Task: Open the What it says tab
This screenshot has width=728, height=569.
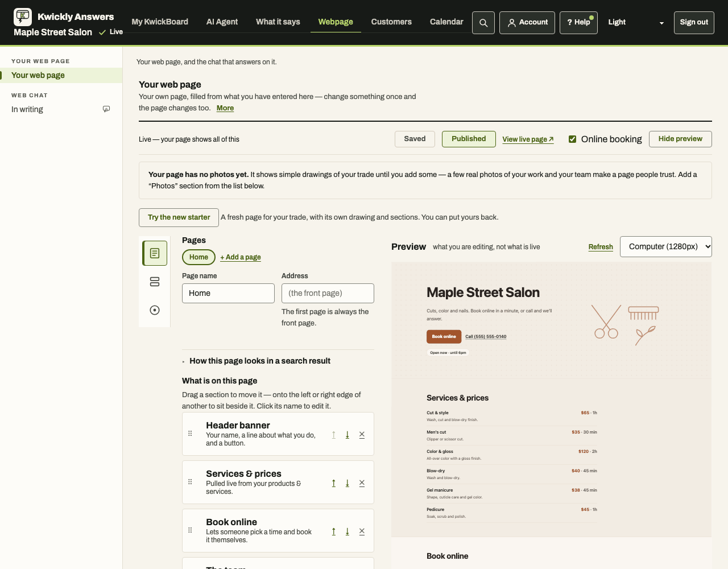Action: point(278,22)
